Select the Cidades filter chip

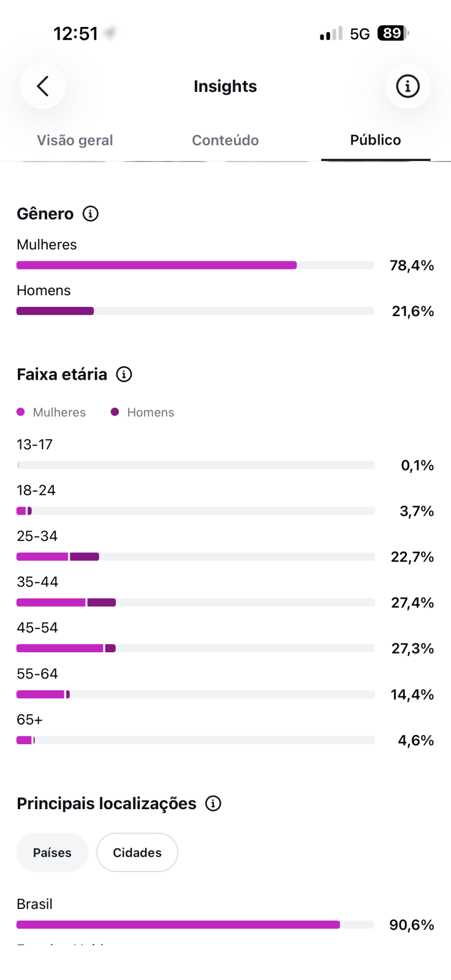tap(137, 853)
